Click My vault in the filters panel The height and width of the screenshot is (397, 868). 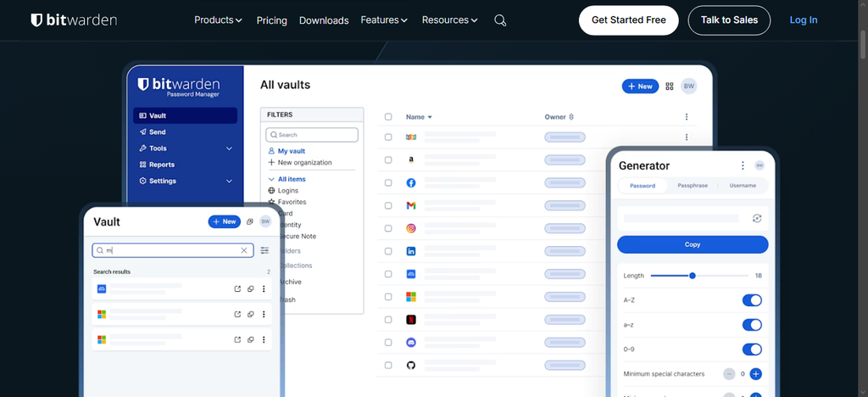(287, 151)
